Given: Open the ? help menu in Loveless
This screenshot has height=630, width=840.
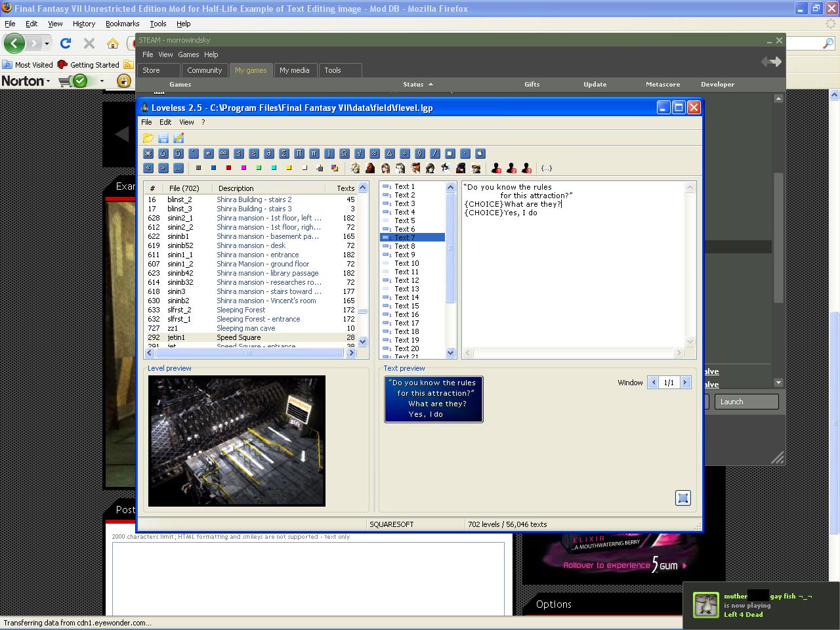Looking at the screenshot, I should tap(203, 122).
